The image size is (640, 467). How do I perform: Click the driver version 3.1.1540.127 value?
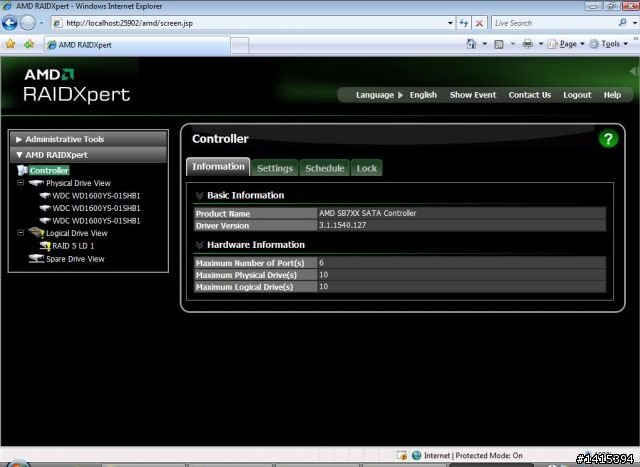[x=342, y=225]
